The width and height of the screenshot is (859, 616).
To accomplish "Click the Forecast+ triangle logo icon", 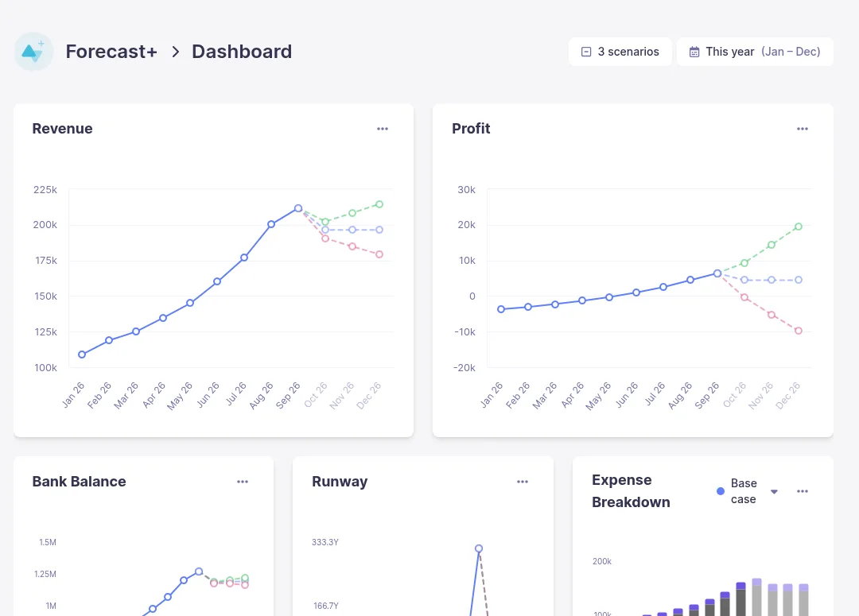I will tap(33, 52).
